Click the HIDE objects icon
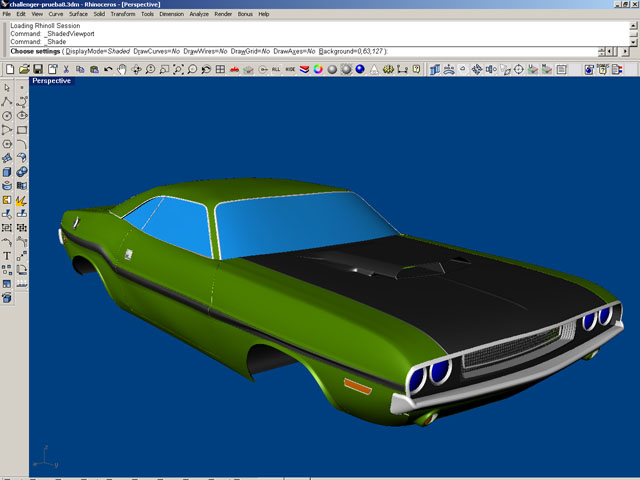Image resolution: width=640 pixels, height=480 pixels. pyautogui.click(x=290, y=69)
